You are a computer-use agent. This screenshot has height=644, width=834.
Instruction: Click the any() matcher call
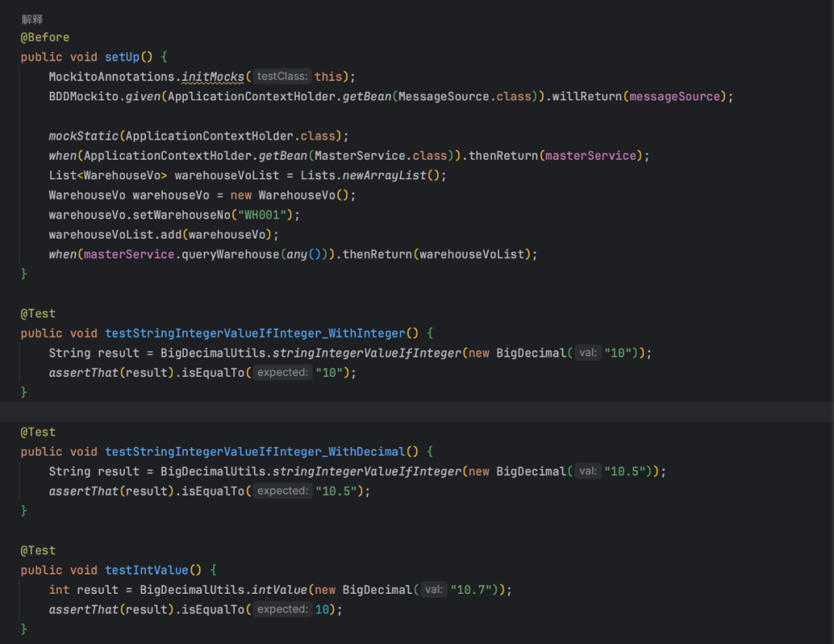coord(303,254)
